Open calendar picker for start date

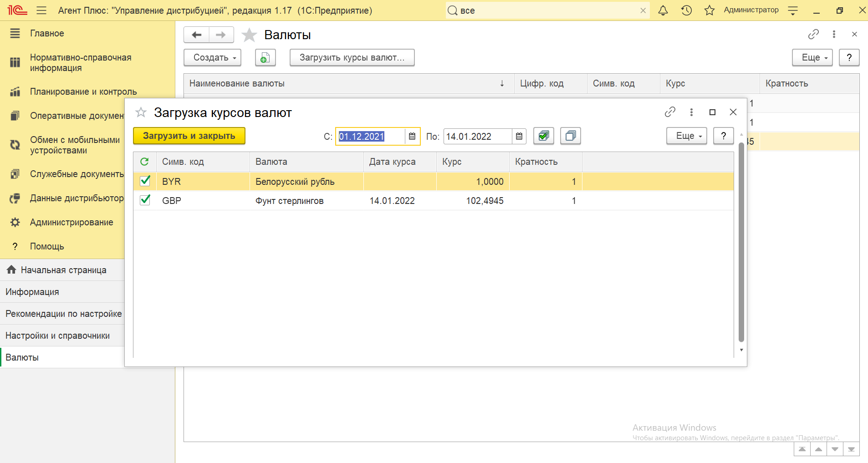412,137
